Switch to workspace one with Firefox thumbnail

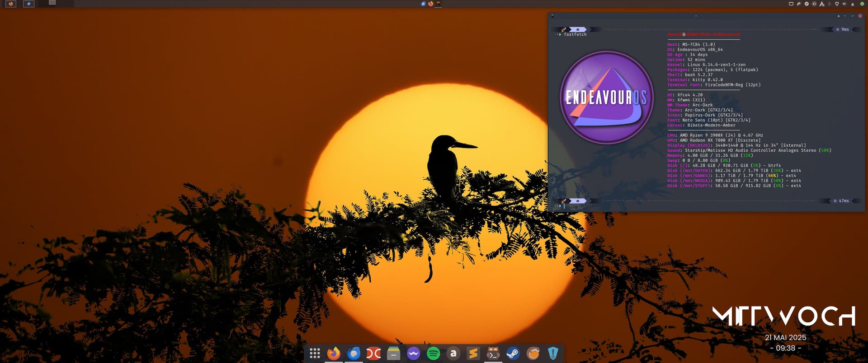tap(11, 4)
